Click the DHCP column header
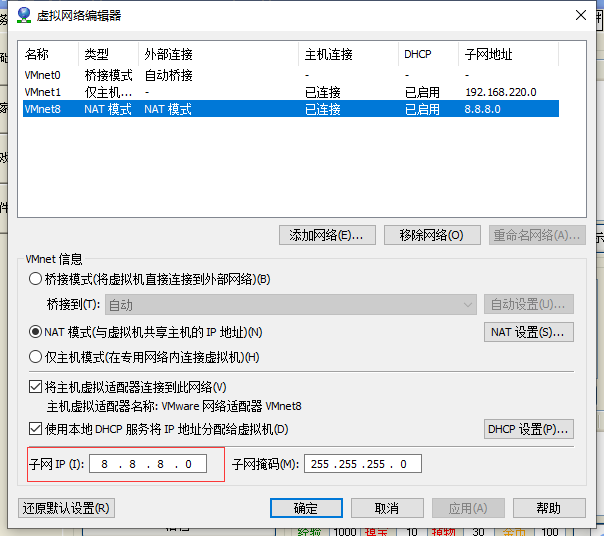 pos(428,54)
